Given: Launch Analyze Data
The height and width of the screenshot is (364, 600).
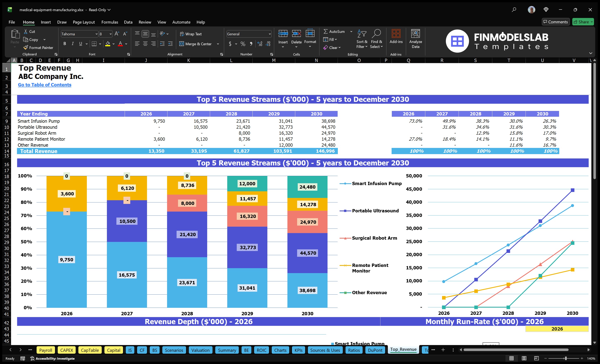Looking at the screenshot, I should pyautogui.click(x=416, y=39).
